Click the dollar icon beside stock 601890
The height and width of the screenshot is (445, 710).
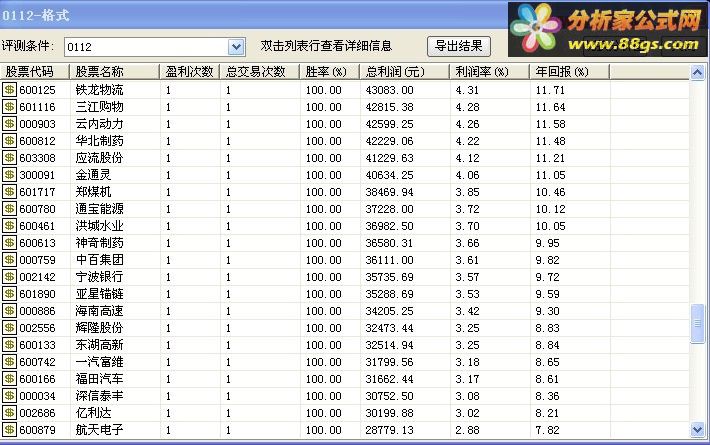point(9,294)
